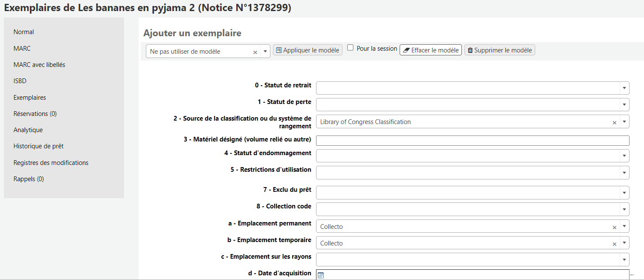Open the Statut de perte dropdown
The width and height of the screenshot is (644, 280).
[x=624, y=105]
